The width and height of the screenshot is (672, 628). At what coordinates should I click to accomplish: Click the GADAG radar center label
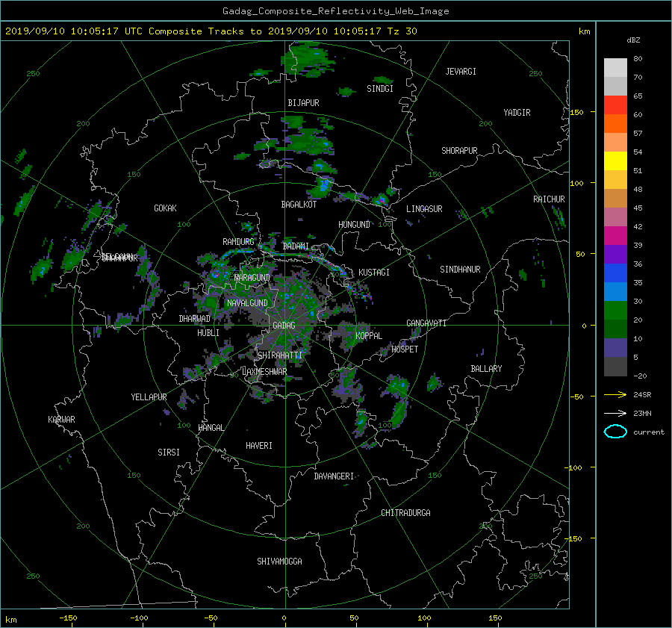click(x=284, y=326)
